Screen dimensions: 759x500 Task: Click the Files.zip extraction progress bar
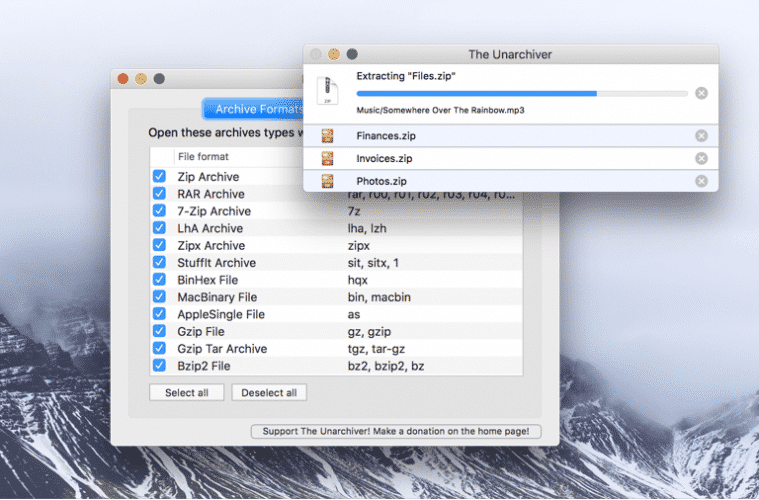click(521, 93)
